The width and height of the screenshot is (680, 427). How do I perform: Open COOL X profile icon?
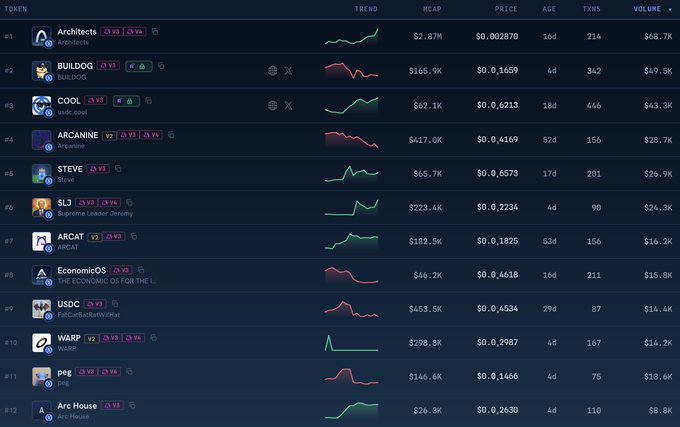288,105
